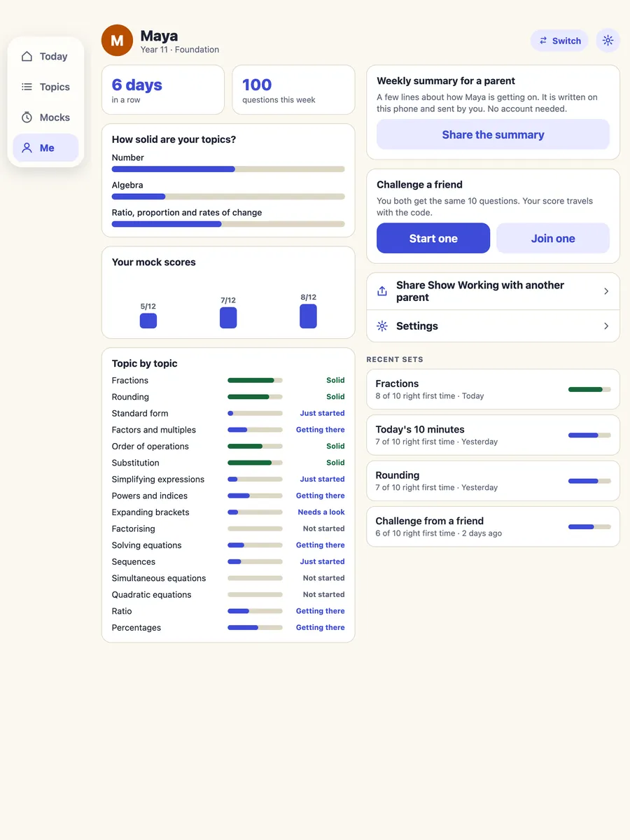
Task: Click the Expanding brackets row
Action: coord(228,512)
